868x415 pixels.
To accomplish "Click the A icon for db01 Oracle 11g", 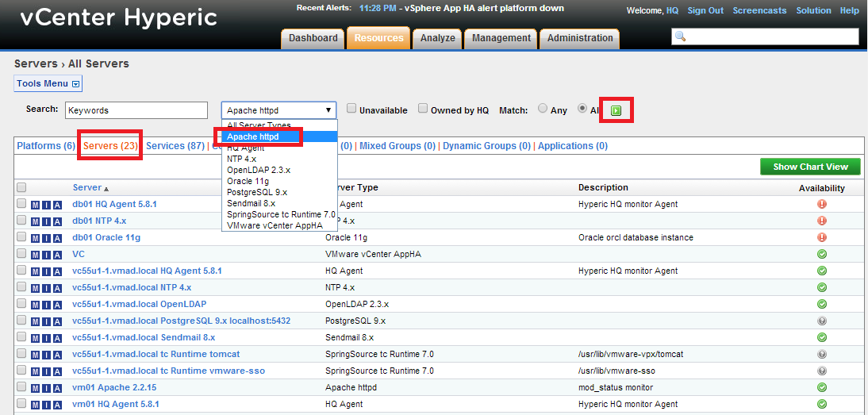I will point(58,238).
